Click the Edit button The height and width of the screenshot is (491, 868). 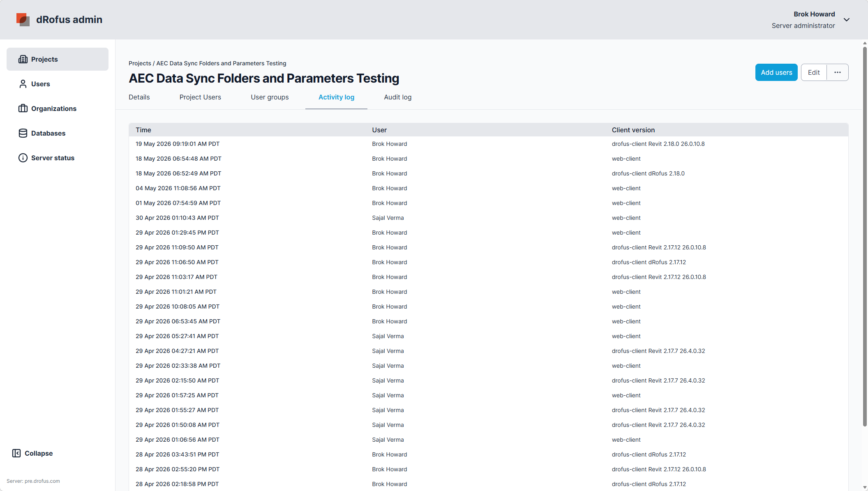(814, 72)
